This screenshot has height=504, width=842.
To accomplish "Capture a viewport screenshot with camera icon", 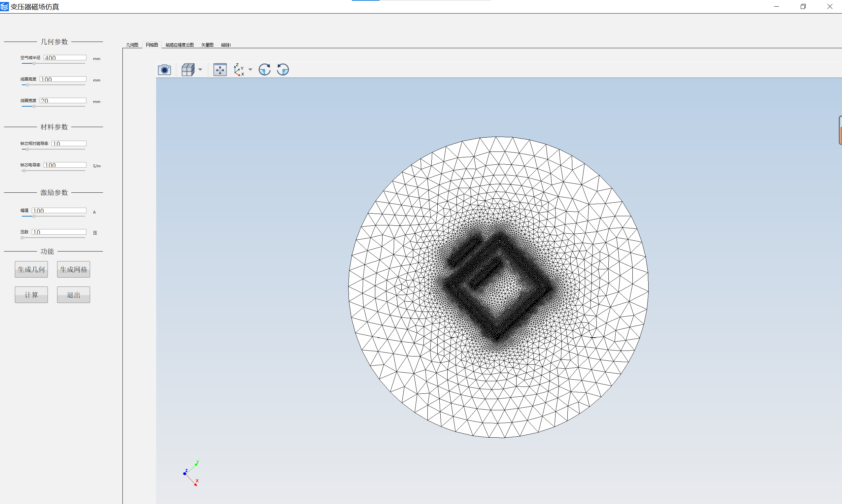I will (x=164, y=70).
